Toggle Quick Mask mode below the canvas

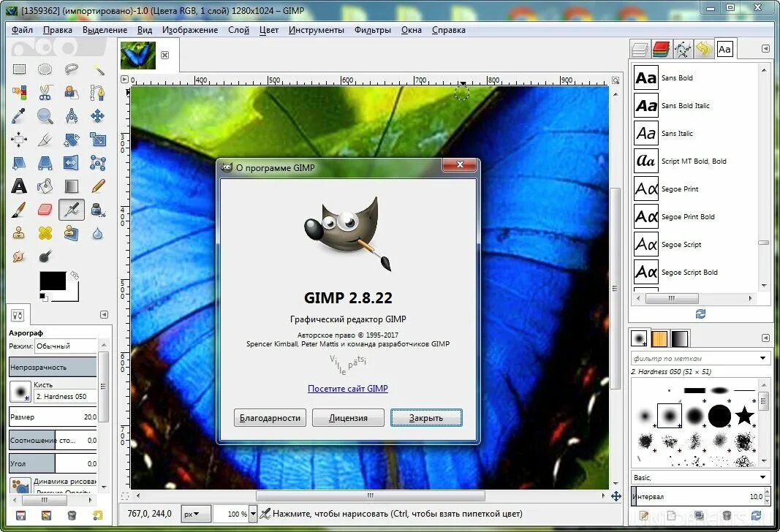123,495
